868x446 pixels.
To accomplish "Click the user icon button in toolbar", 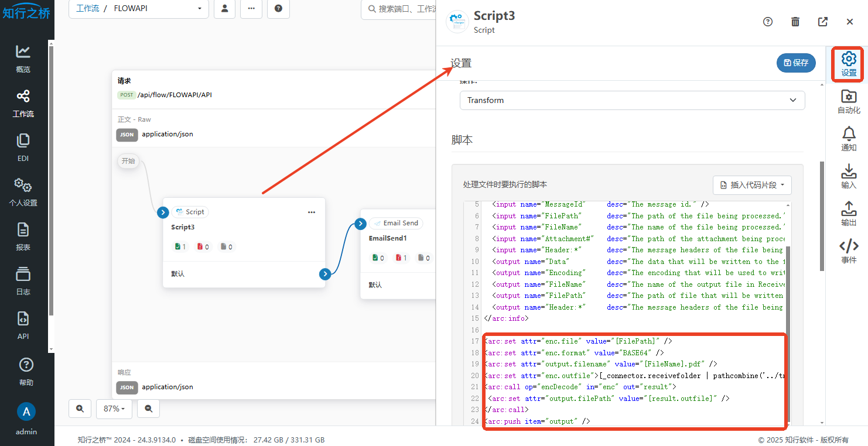I will pos(225,8).
